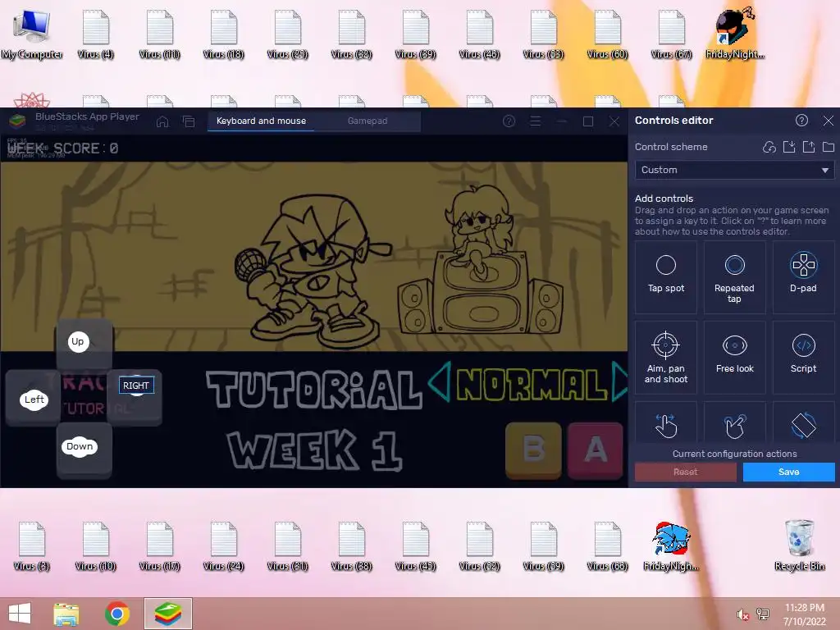Click the muted volume tray icon
The image size is (840, 630).
coord(743,615)
